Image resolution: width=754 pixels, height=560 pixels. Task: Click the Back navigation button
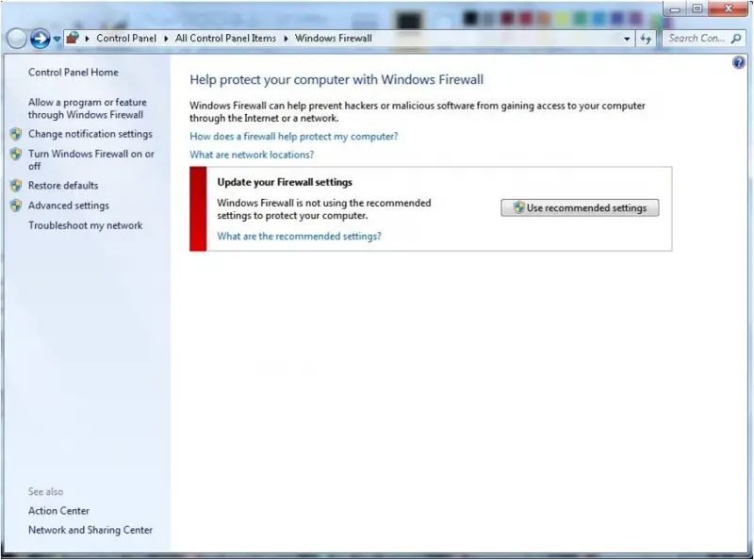pyautogui.click(x=16, y=39)
